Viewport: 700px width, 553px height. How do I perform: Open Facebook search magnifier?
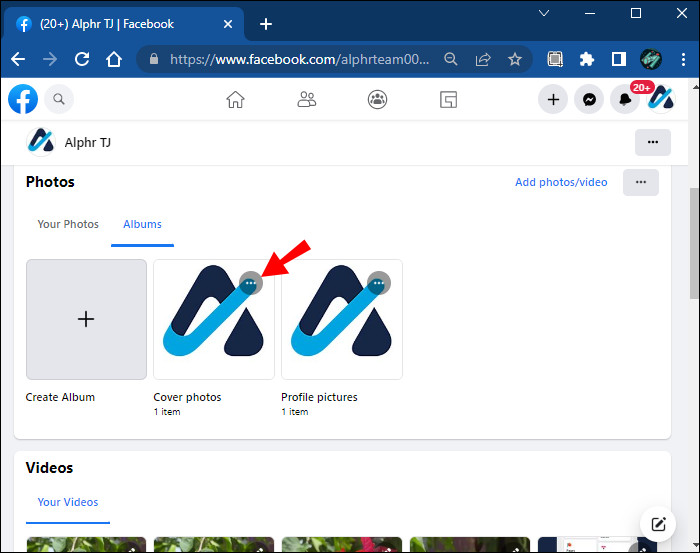(x=59, y=99)
